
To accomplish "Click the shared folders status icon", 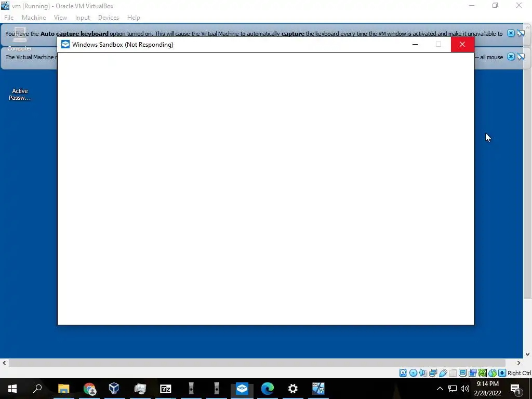I will click(453, 373).
